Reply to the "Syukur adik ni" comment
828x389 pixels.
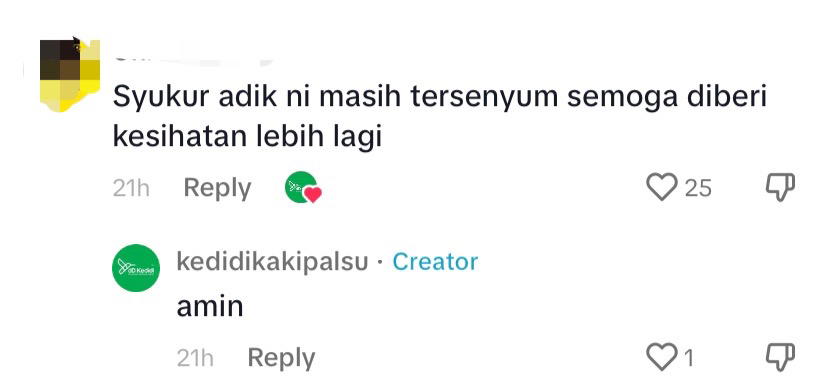[217, 188]
